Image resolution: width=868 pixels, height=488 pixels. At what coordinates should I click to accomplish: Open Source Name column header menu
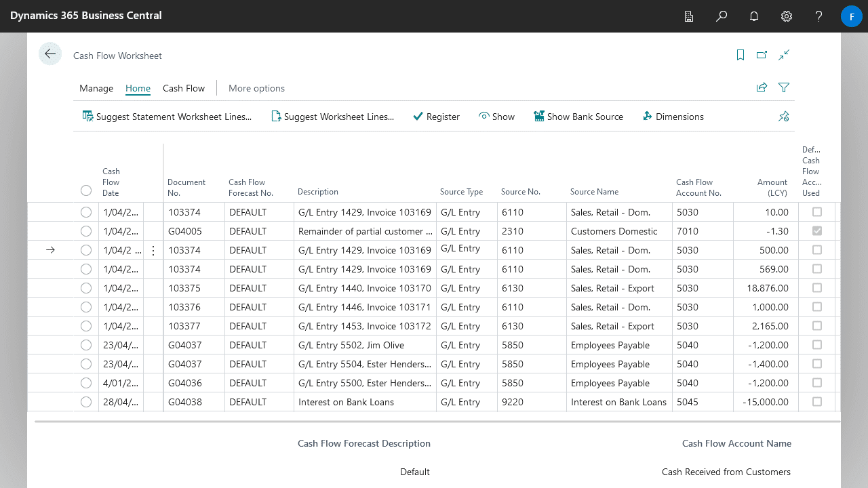coord(595,192)
